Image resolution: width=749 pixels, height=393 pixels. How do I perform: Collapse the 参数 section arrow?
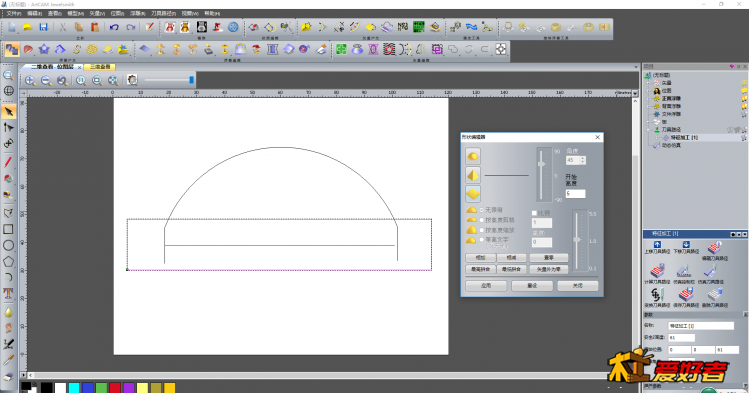coord(745,315)
